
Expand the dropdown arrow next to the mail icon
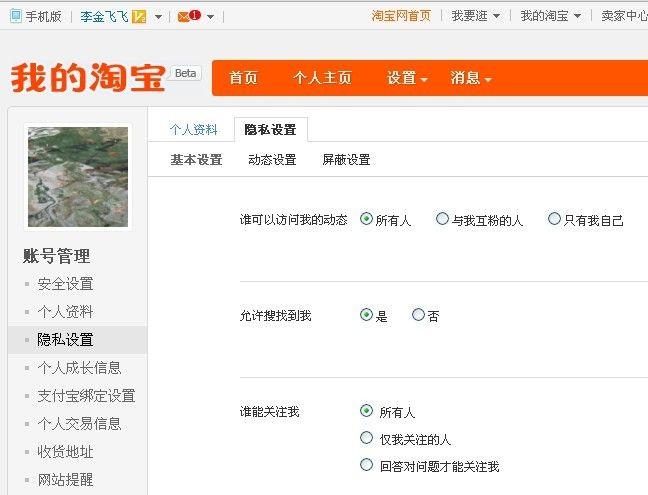click(210, 17)
